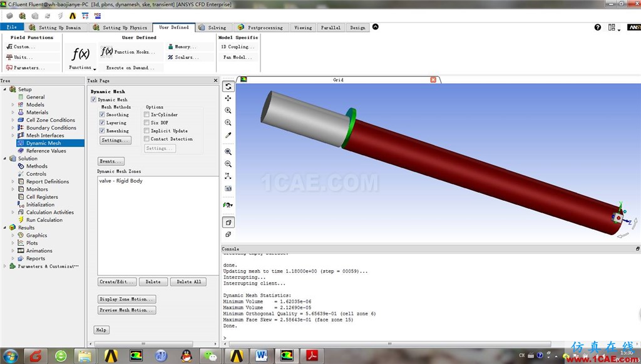Expand the Boundary Conditions node

tap(13, 128)
